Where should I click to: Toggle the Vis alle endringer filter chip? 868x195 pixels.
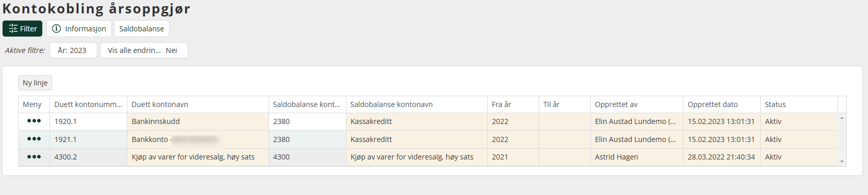[x=144, y=50]
